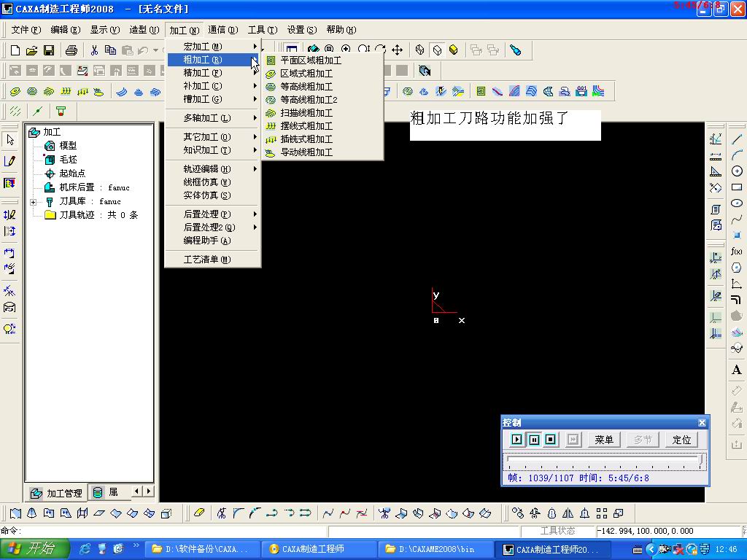Click the New file icon
The image size is (747, 560).
coord(15,50)
